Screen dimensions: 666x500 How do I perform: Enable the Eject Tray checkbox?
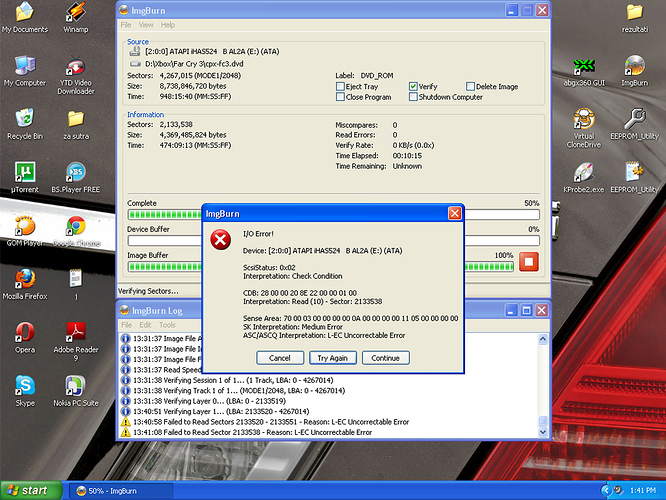click(340, 86)
